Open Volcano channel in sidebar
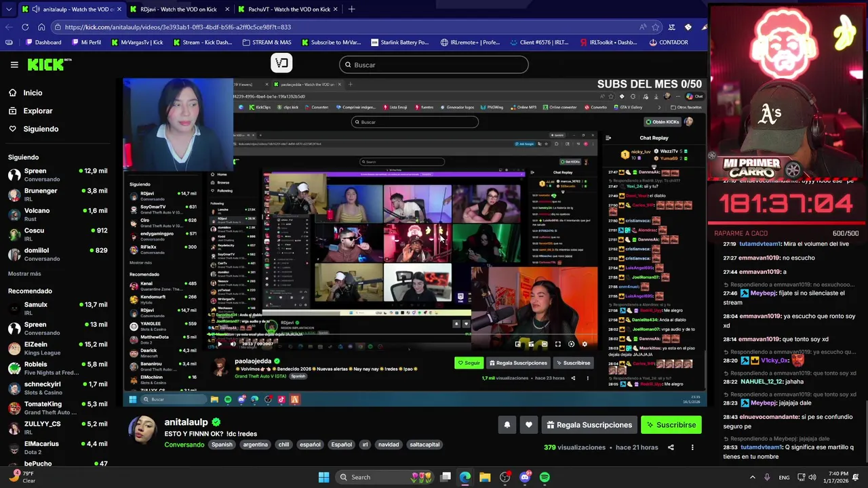Image resolution: width=868 pixels, height=488 pixels. (58, 214)
